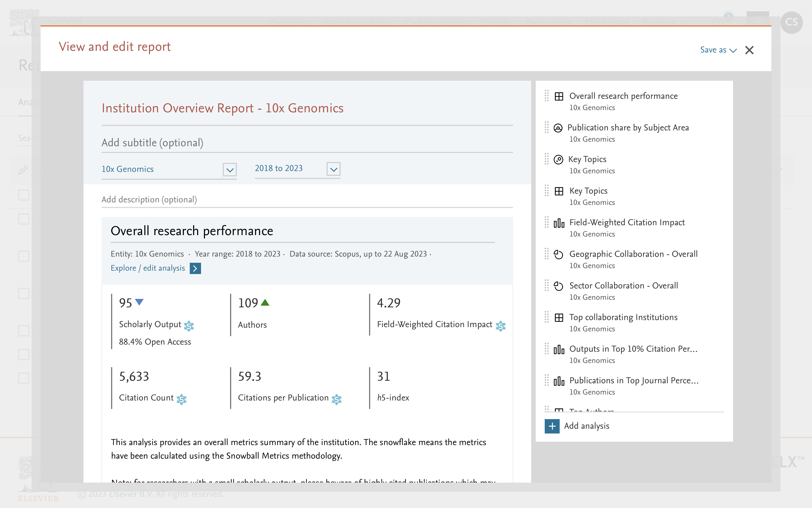This screenshot has width=812, height=508.
Task: Select Outputs in Top 10% Citation Percentiles analysis
Action: coord(633,349)
